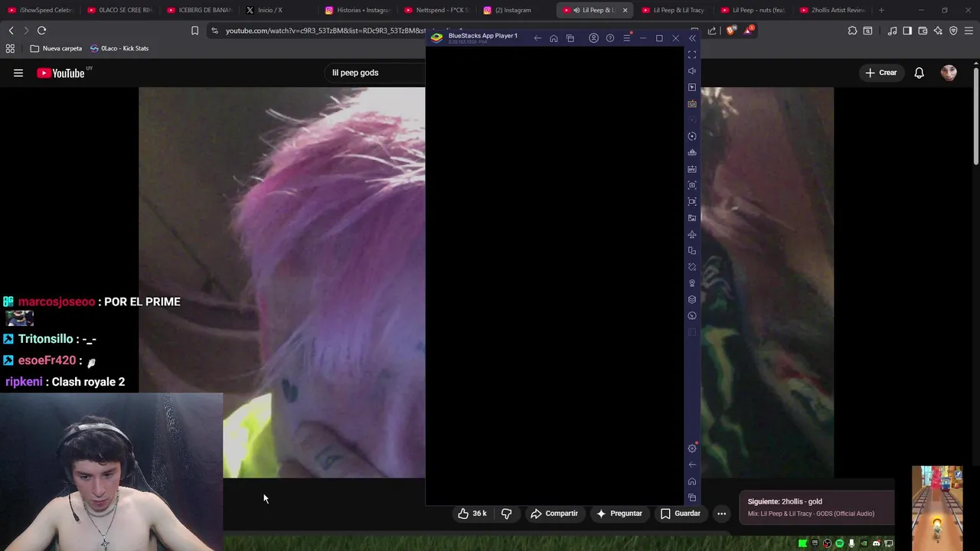Reload the browser page

pyautogui.click(x=41, y=31)
